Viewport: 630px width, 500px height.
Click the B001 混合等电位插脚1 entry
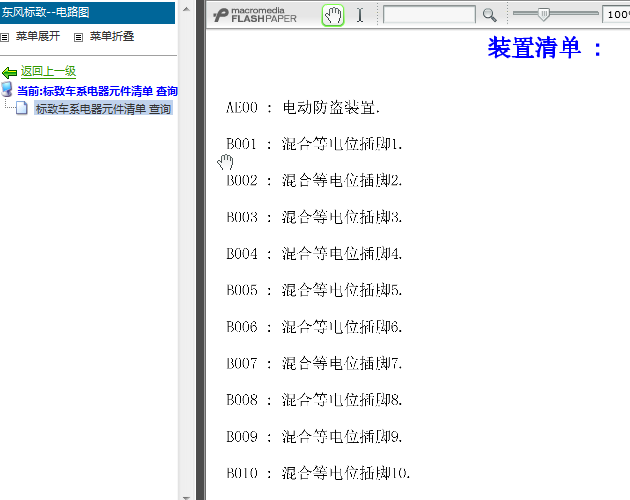click(314, 144)
